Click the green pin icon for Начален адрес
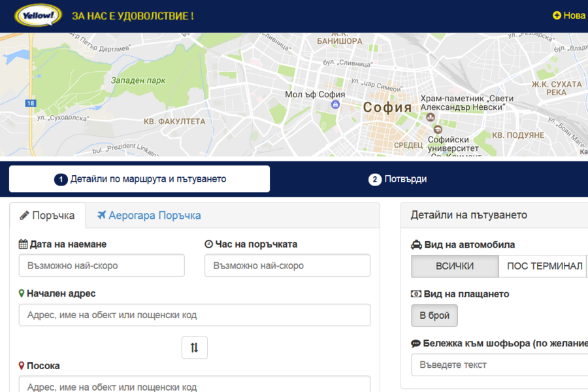Screen dimensions: 588x392 click(23, 293)
